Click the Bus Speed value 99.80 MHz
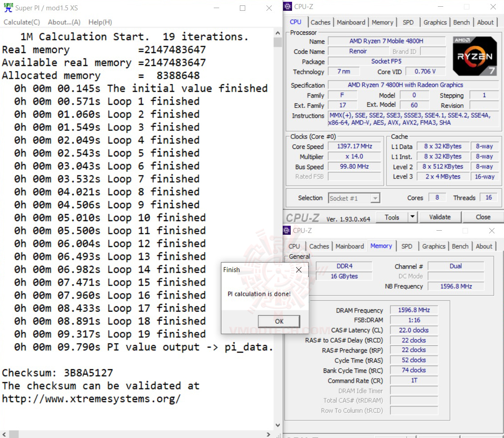The width and height of the screenshot is (504, 438). [354, 167]
